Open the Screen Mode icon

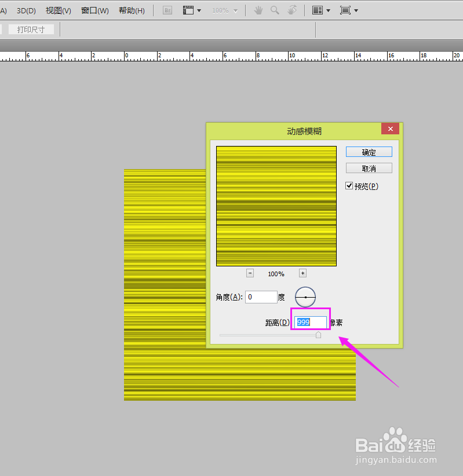(345, 10)
